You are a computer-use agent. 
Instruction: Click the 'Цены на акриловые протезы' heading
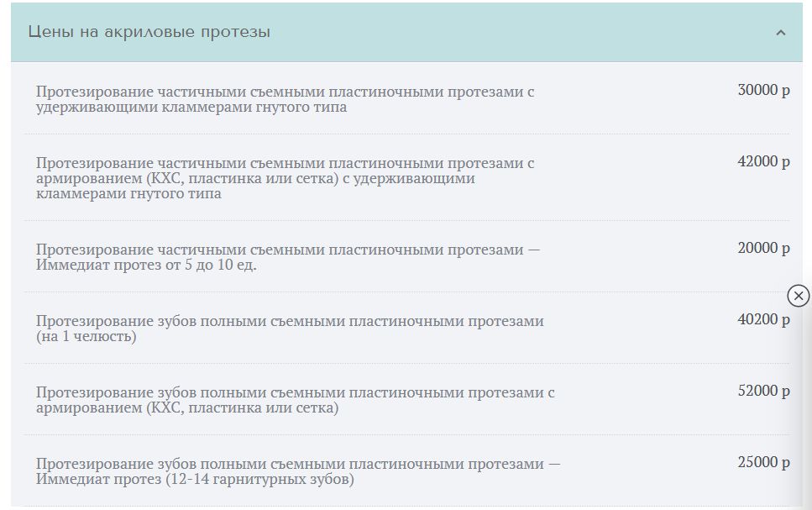coord(149,32)
